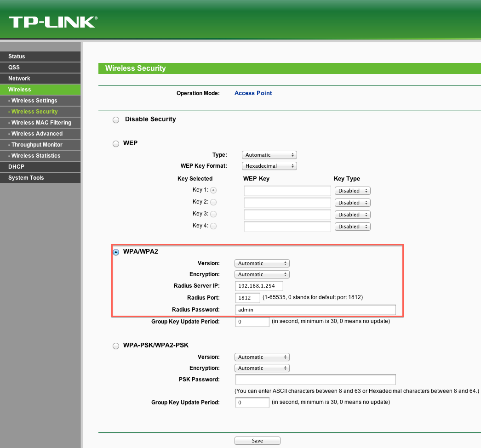Click the Radius Server IP label
This screenshot has height=448, width=481.
pos(197,286)
